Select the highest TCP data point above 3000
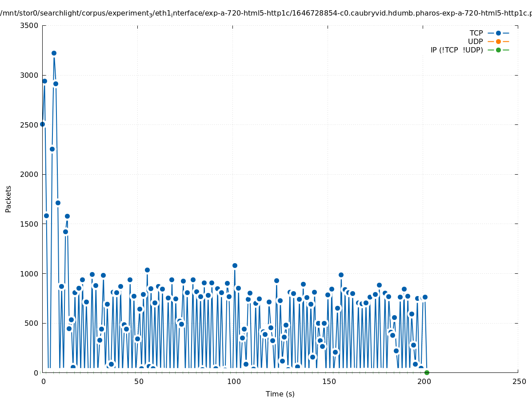This screenshot has height=400, width=532. click(x=54, y=53)
